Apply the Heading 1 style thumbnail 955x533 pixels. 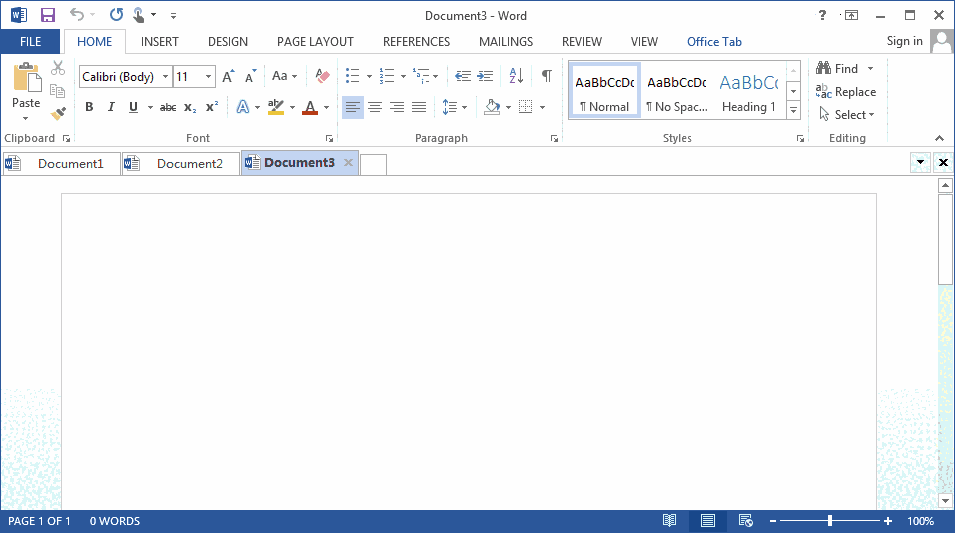point(748,92)
